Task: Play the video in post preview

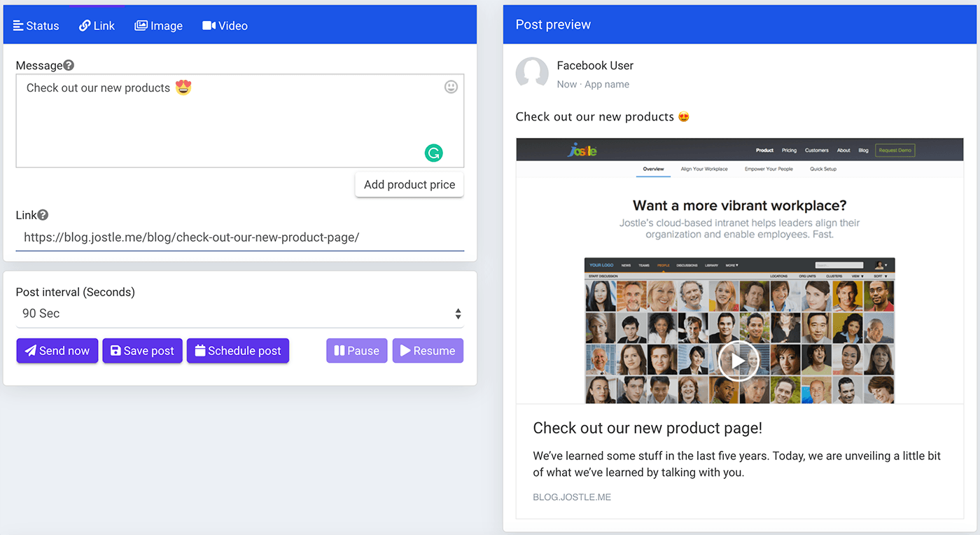Action: 738,361
